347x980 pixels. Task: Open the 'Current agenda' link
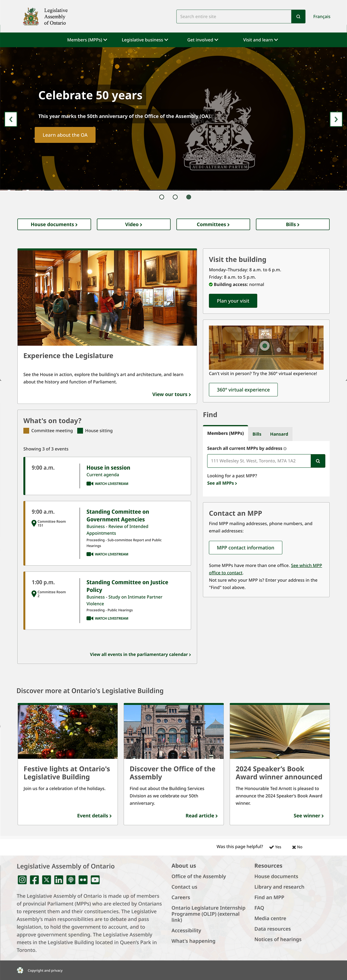click(x=103, y=475)
